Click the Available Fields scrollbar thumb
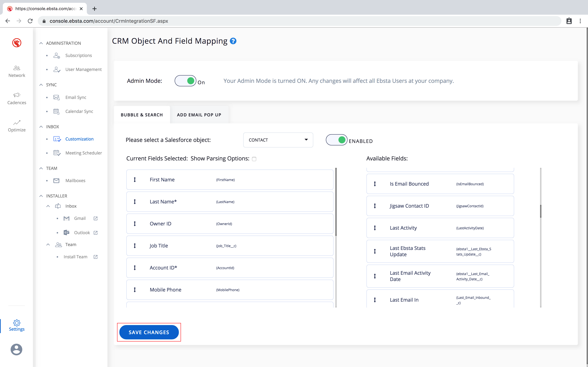 (541, 211)
